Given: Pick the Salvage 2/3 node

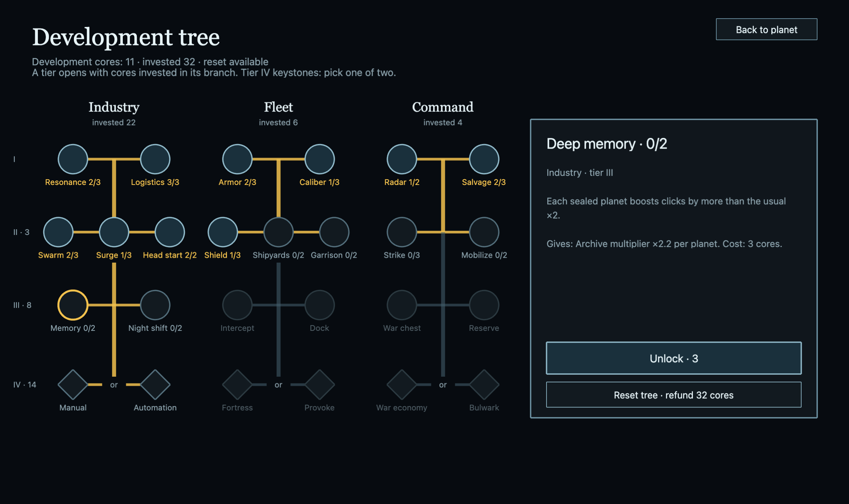Looking at the screenshot, I should [x=484, y=159].
